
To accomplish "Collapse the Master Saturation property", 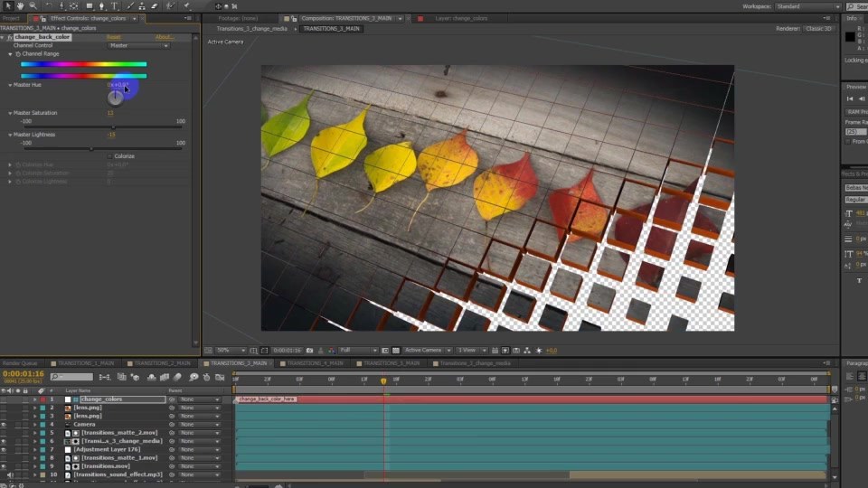I will tap(10, 113).
